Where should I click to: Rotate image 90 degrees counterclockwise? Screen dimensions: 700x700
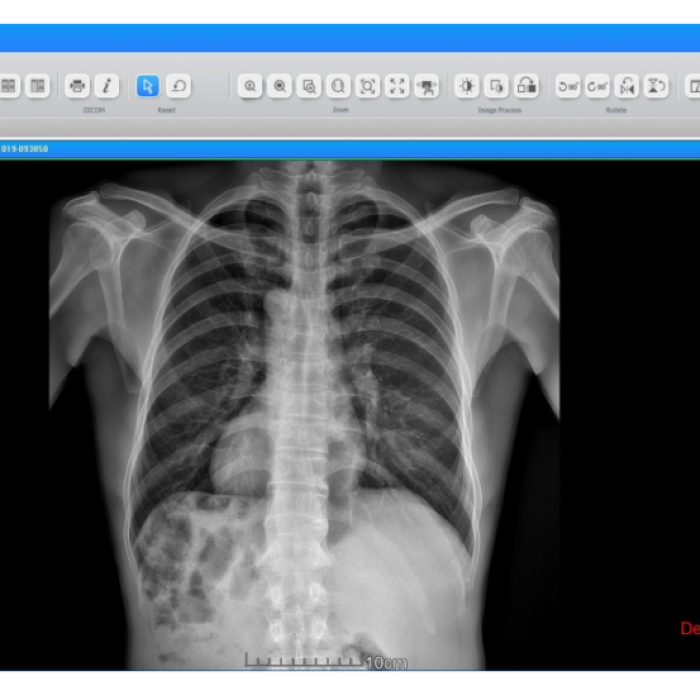pyautogui.click(x=568, y=86)
